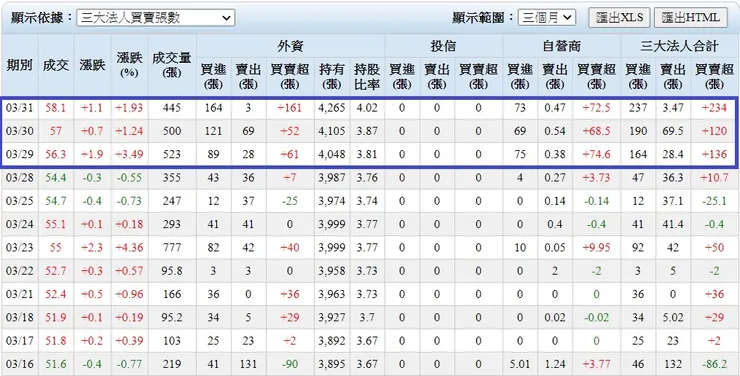Click the volume value 95.8
Screen dimensions: 740x376
click(x=172, y=271)
